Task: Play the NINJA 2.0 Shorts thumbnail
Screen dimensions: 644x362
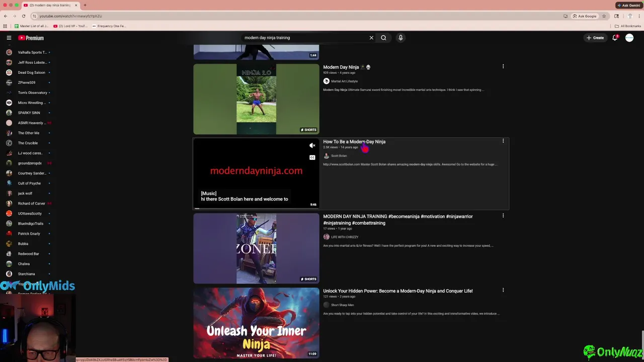Action: pos(256,99)
